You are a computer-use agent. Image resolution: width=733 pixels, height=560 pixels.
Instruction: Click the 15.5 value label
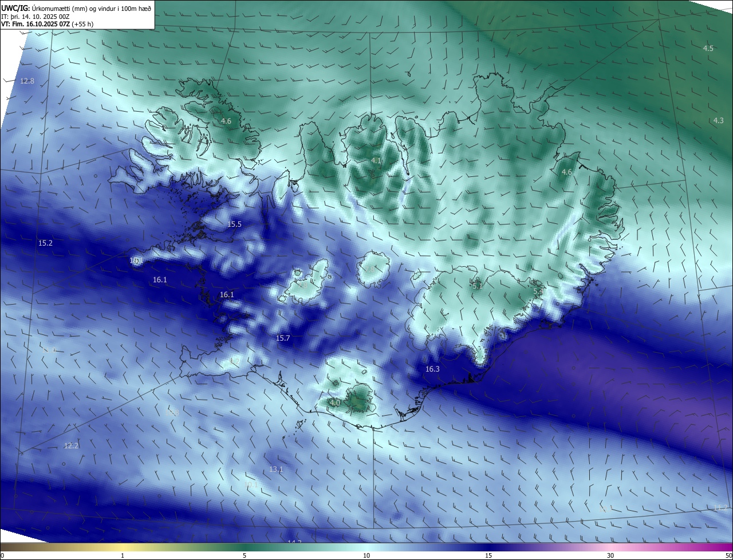tap(235, 224)
